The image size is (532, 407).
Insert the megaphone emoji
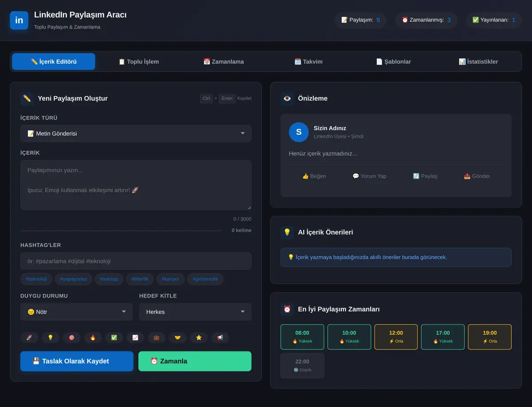(x=220, y=337)
